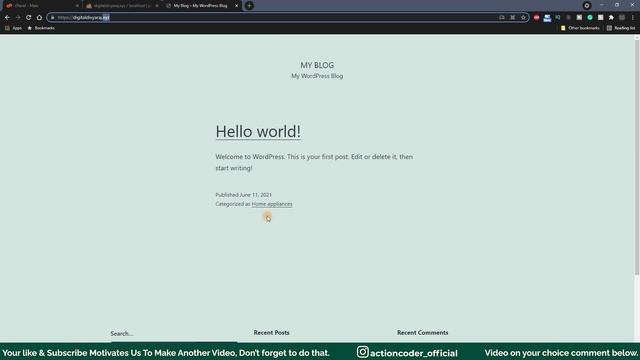The image size is (640, 360).
Task: Open the Apps shortcut in bookmarks bar
Action: [13, 28]
